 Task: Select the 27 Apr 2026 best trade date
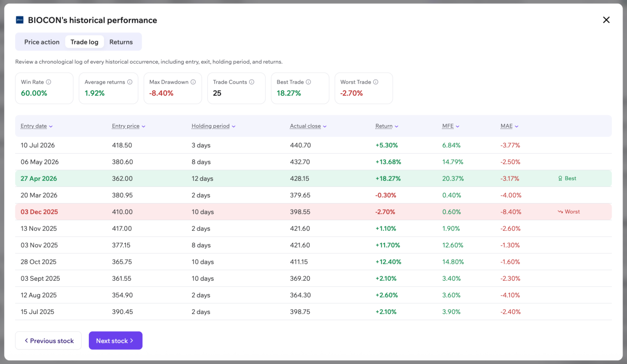click(39, 179)
